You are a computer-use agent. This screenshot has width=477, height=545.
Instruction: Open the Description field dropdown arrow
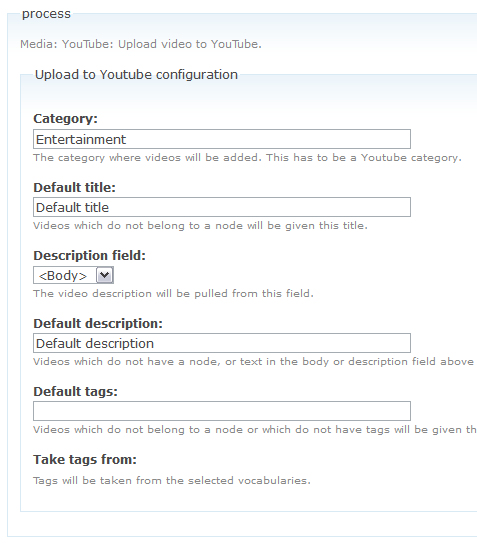click(104, 276)
